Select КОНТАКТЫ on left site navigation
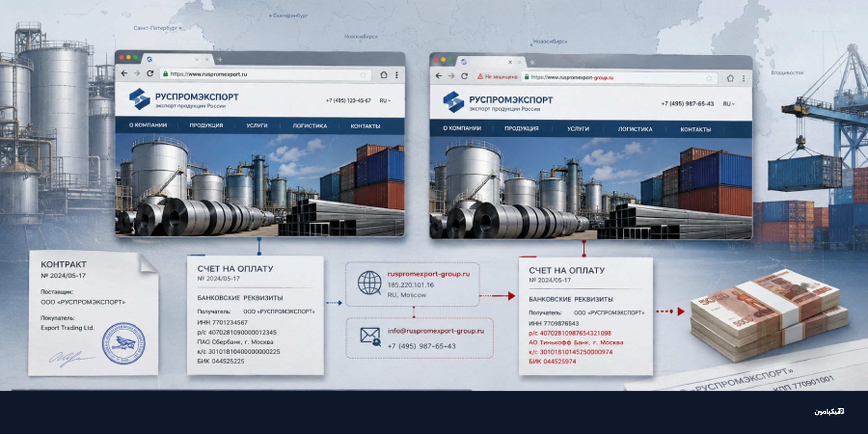This screenshot has height=434, width=868. pyautogui.click(x=365, y=126)
